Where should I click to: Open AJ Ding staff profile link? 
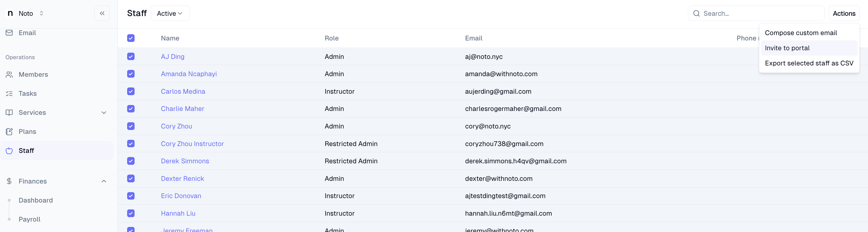[x=173, y=57]
